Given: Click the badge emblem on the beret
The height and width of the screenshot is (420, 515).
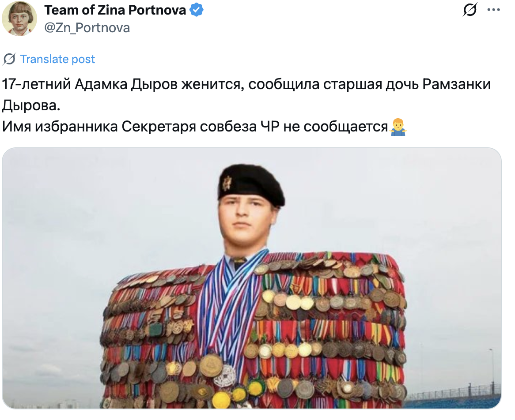Looking at the screenshot, I should tap(227, 183).
